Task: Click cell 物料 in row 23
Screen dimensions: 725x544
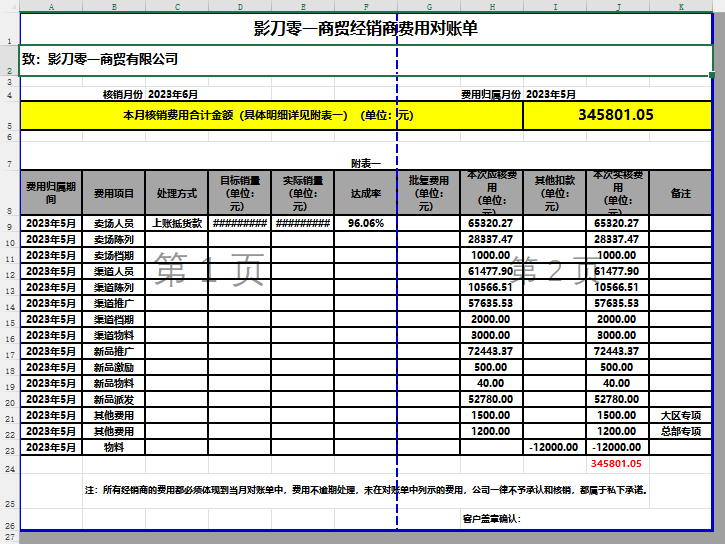Action: 114,447
